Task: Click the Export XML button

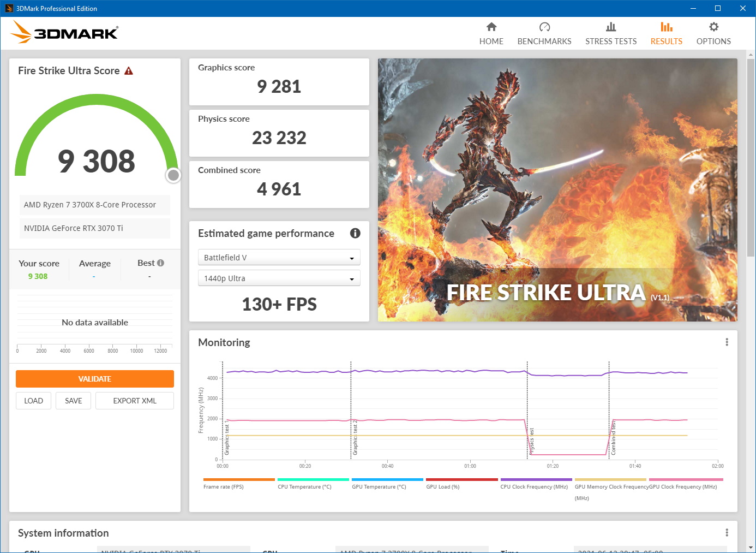Action: click(135, 401)
